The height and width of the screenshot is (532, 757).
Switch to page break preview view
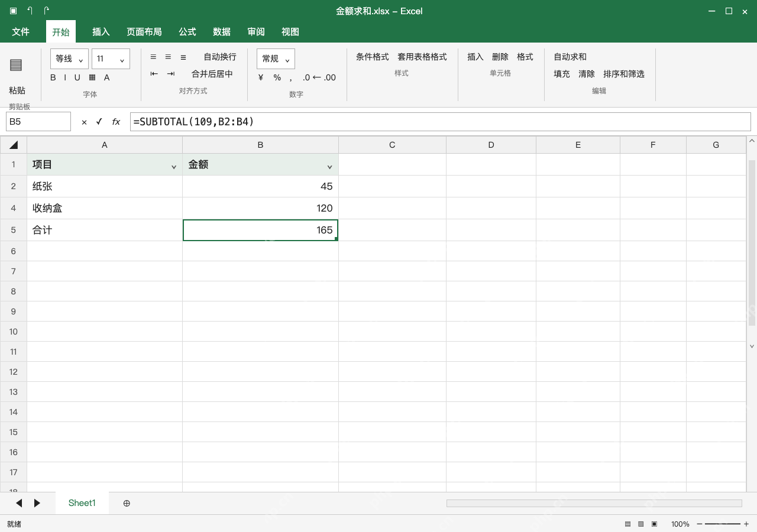654,524
